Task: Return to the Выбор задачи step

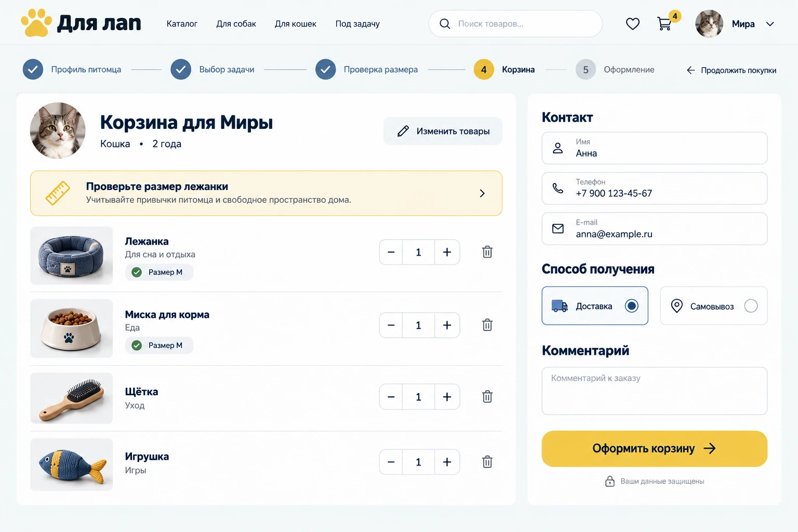Action: [212, 70]
